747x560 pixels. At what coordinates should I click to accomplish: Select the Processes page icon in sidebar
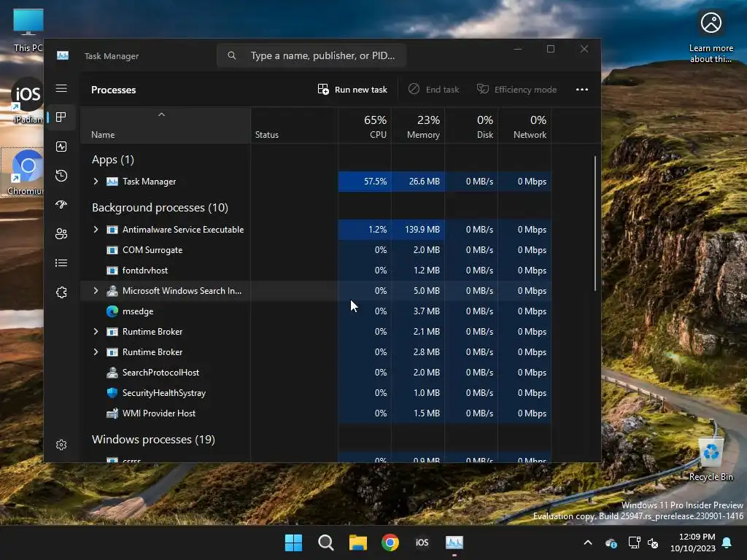(61, 117)
